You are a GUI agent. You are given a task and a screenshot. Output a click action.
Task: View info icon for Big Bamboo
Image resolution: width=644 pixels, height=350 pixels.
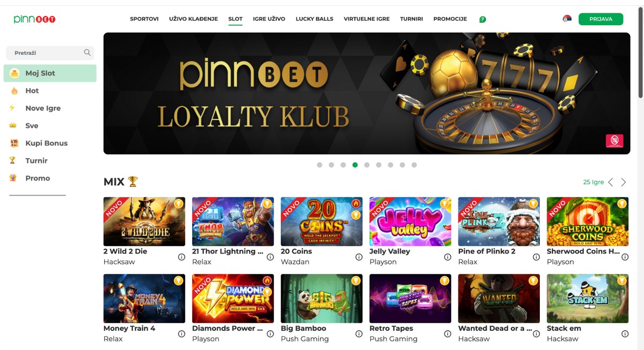click(359, 334)
